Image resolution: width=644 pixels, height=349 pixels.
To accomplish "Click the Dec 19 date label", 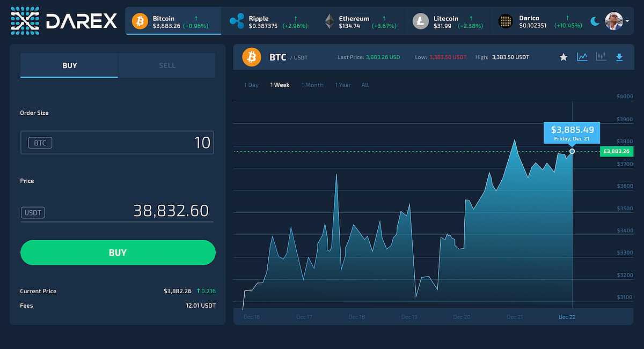I will [409, 317].
